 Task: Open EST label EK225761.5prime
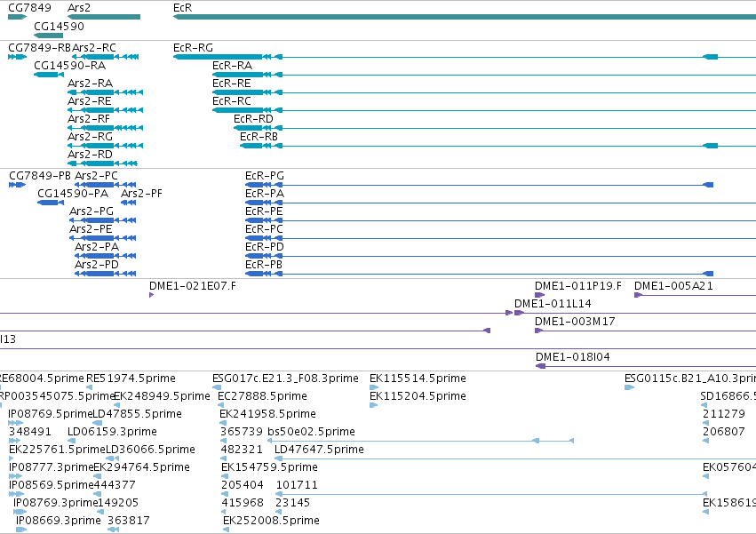click(57, 450)
